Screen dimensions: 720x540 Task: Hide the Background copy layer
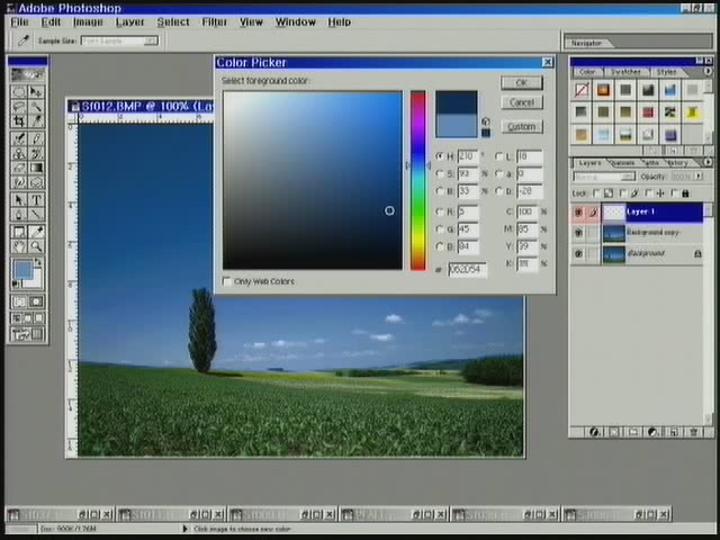tap(579, 233)
